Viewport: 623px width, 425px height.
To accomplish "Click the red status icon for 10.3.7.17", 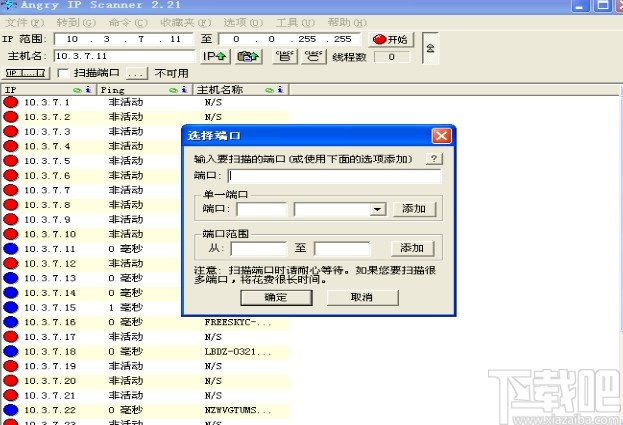I will tap(11, 337).
